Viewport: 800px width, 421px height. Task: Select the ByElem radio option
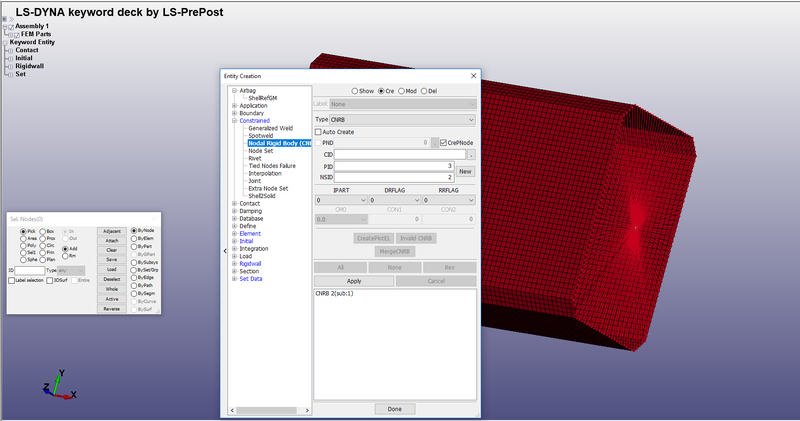pyautogui.click(x=134, y=238)
